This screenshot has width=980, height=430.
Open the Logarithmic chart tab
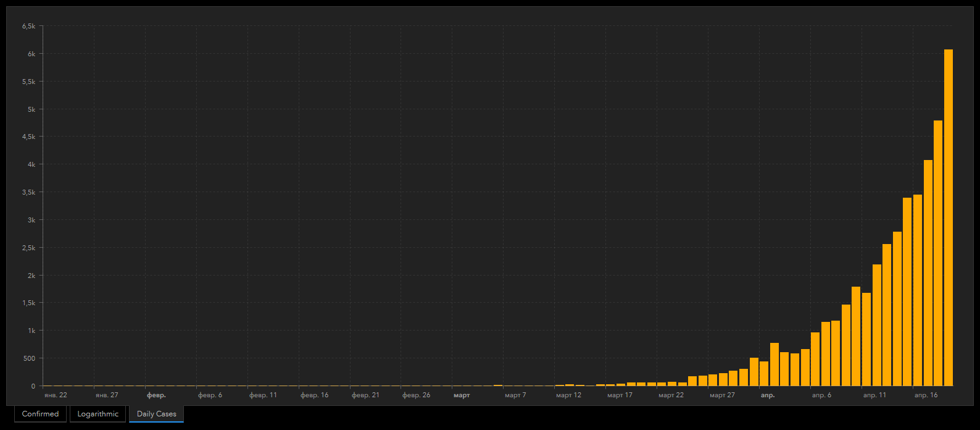(98, 414)
